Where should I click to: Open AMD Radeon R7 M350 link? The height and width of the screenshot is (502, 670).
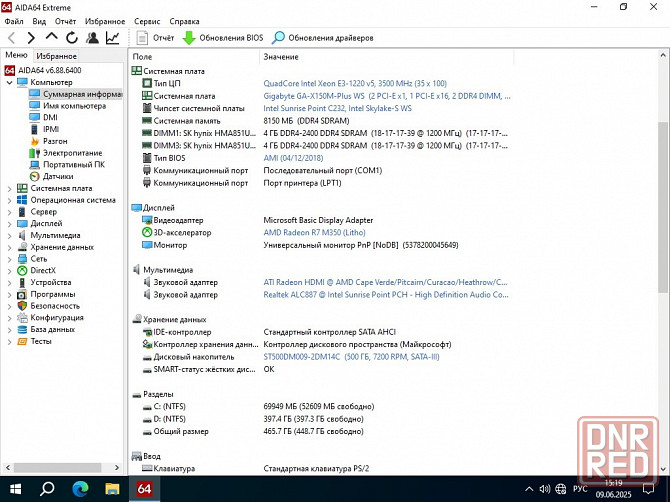pos(314,233)
